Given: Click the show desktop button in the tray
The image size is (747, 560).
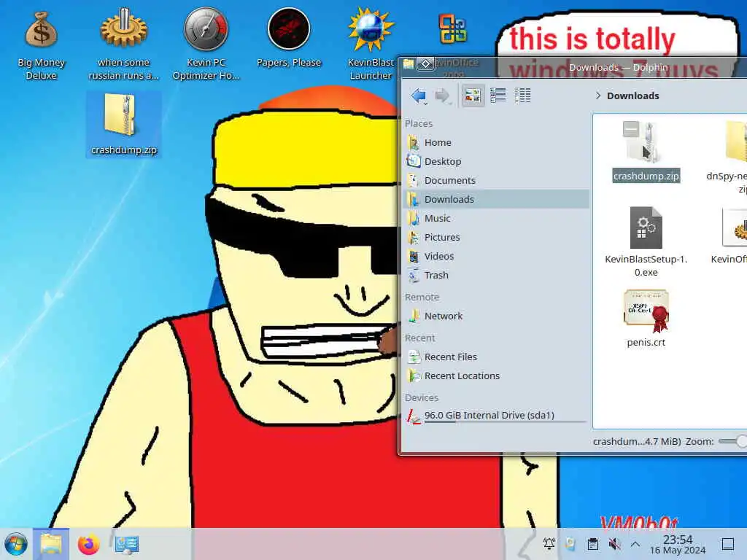Looking at the screenshot, I should click(x=728, y=544).
